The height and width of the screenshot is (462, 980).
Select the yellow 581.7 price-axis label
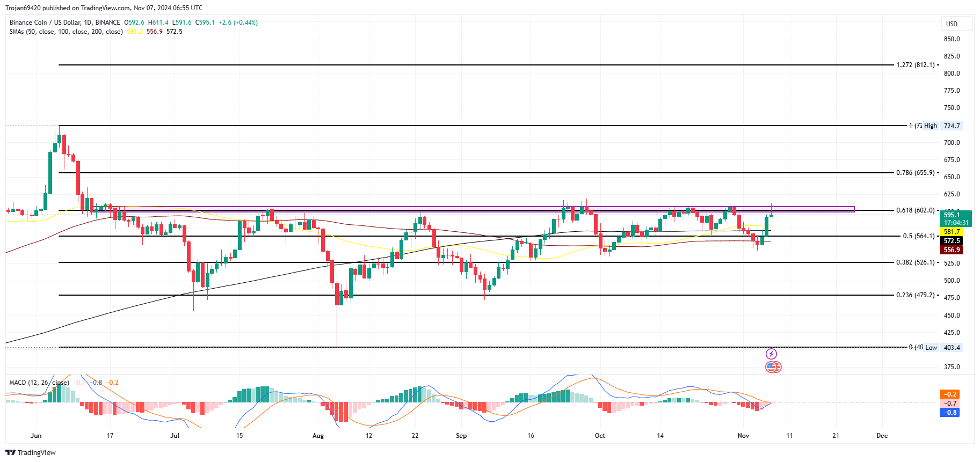point(952,232)
